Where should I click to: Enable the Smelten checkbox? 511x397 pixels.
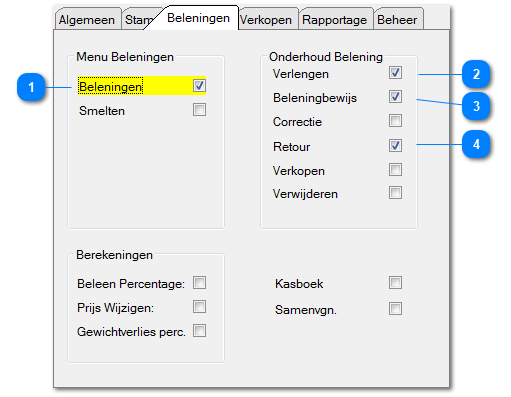pos(199,110)
